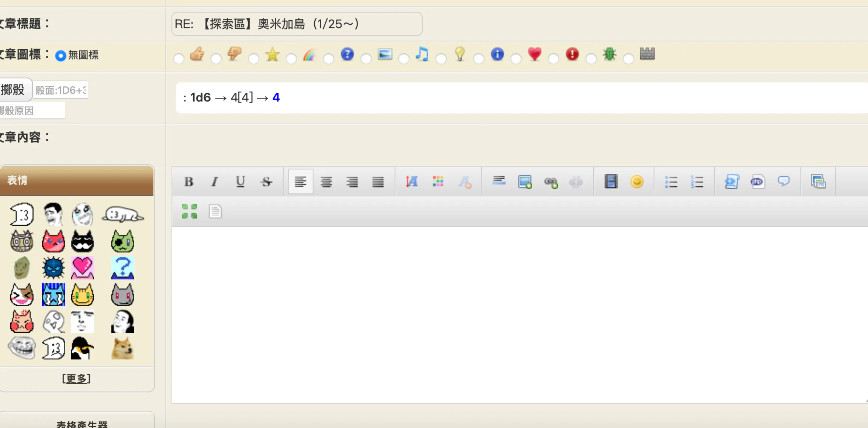The width and height of the screenshot is (868, 428).
Task: Insert an image with the picture icon
Action: 525,182
